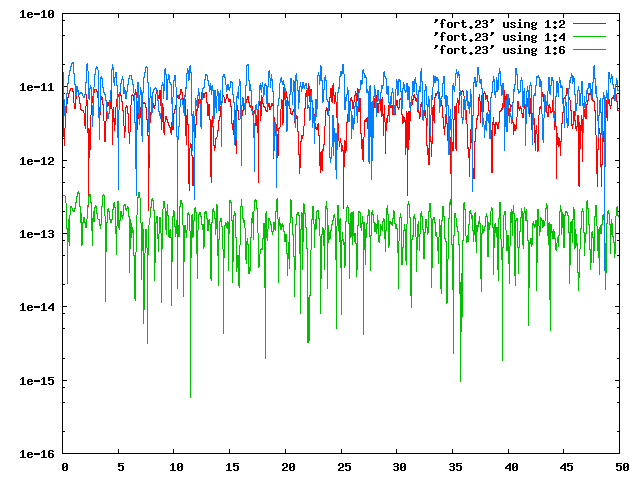Click the y-axis label 1e-10

point(37,14)
